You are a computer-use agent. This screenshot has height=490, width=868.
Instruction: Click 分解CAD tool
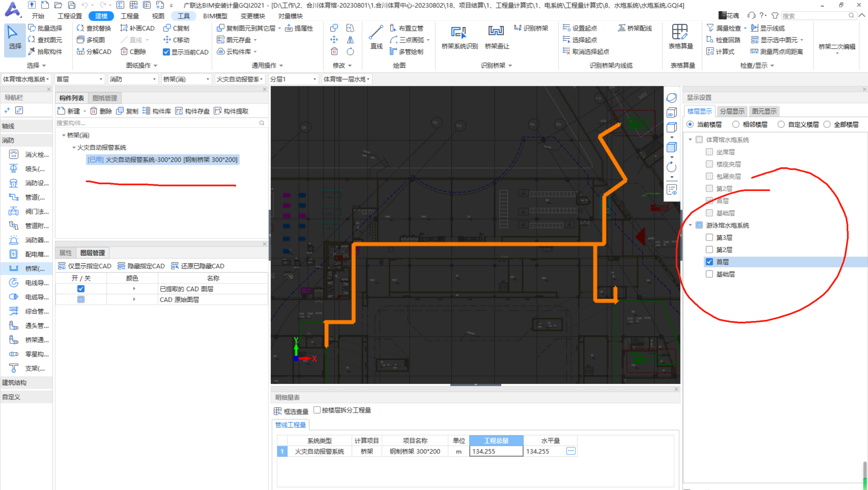point(94,52)
